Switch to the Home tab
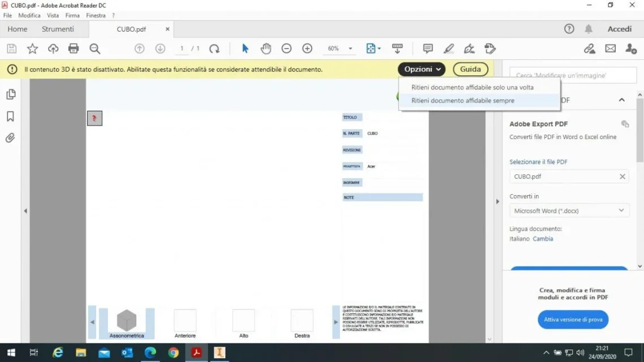The image size is (644, 362). pyautogui.click(x=18, y=29)
